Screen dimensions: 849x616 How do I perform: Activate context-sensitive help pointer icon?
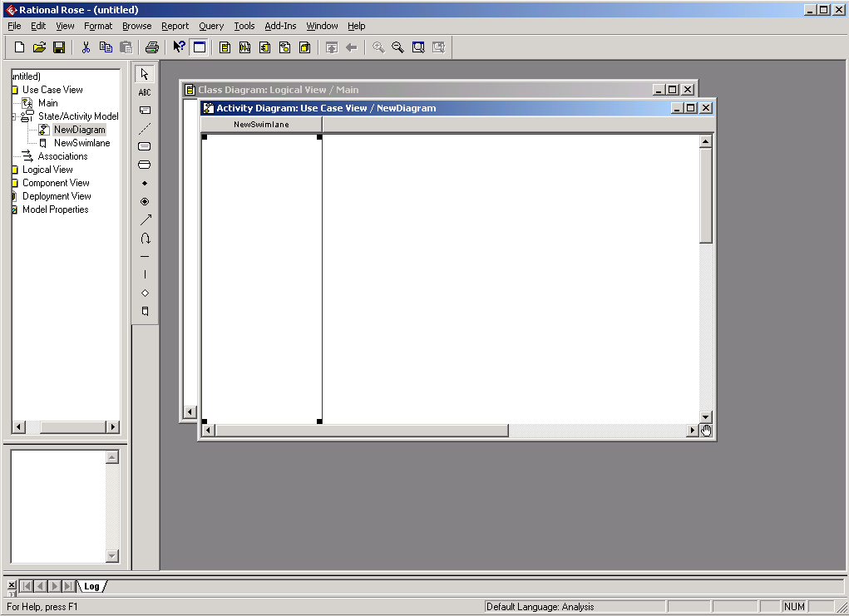coord(179,47)
